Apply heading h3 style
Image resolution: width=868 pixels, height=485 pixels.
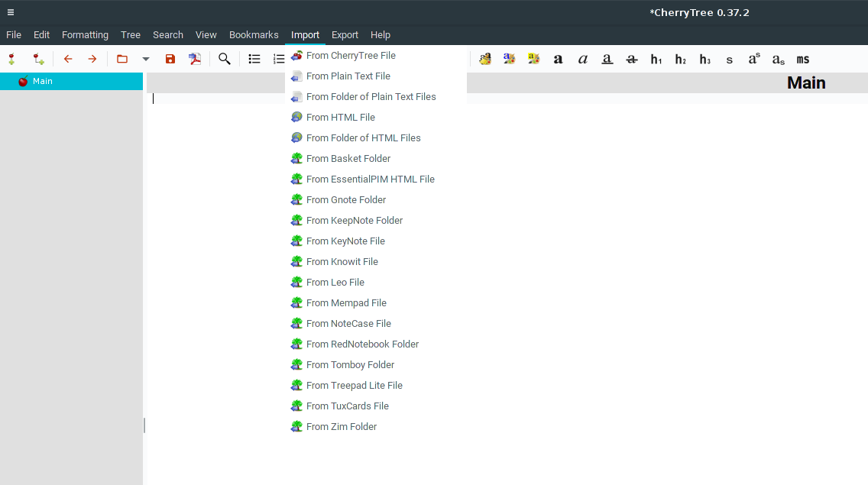pos(704,60)
